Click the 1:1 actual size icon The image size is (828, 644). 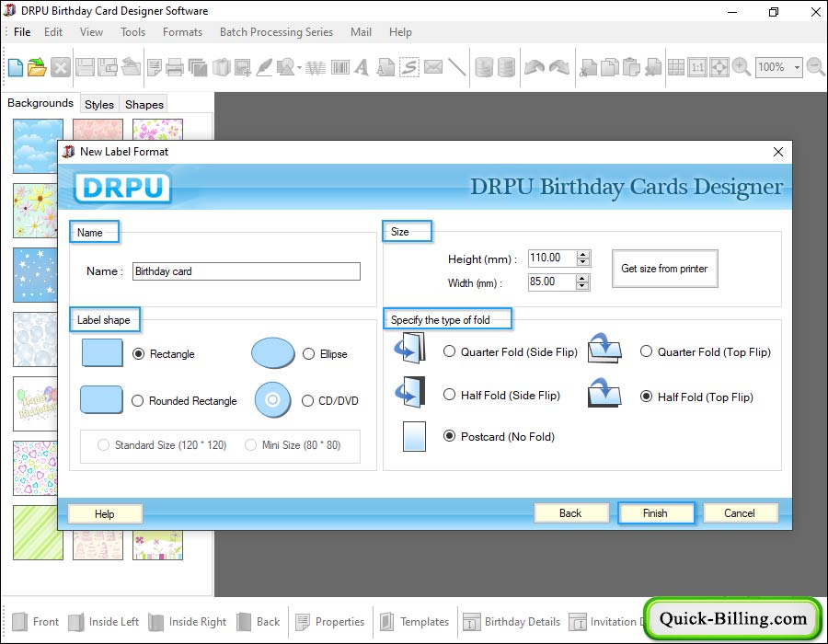[x=697, y=67]
